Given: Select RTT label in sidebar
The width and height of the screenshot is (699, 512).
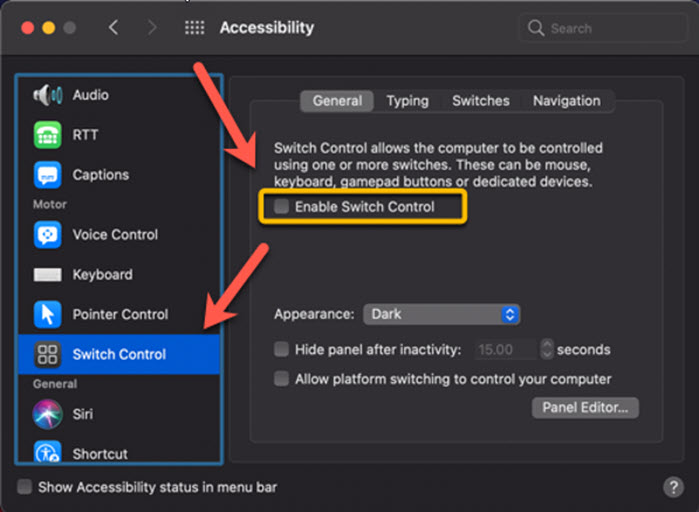Looking at the screenshot, I should [85, 135].
